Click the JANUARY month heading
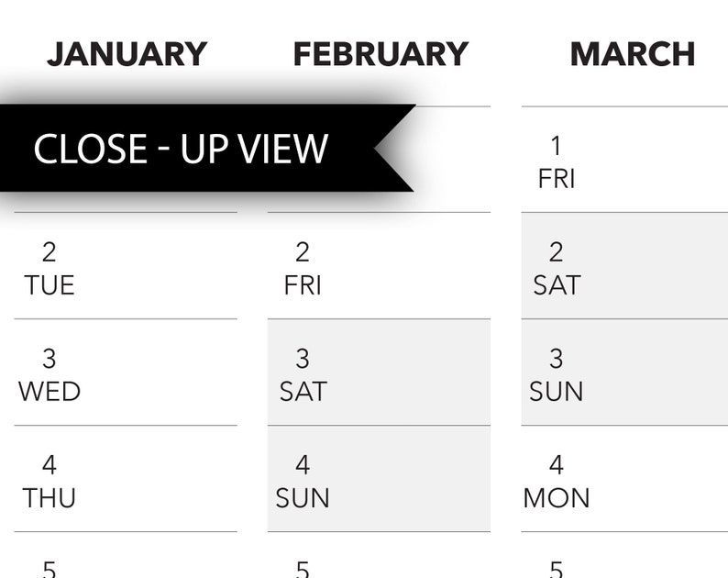The image size is (728, 578). click(127, 54)
